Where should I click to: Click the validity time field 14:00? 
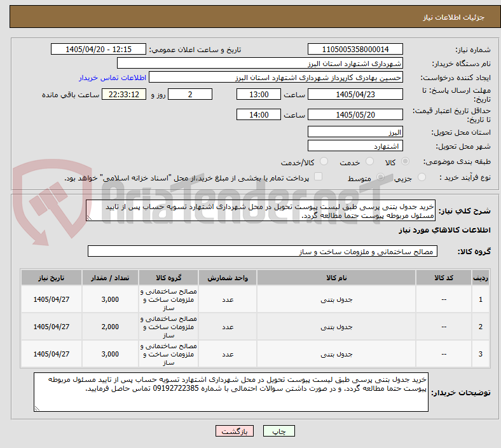point(259,114)
